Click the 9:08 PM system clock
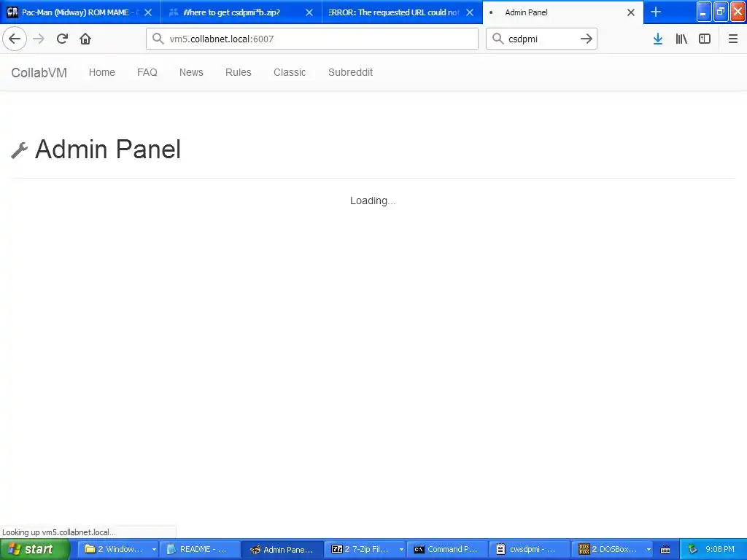747x560 pixels. (x=720, y=550)
